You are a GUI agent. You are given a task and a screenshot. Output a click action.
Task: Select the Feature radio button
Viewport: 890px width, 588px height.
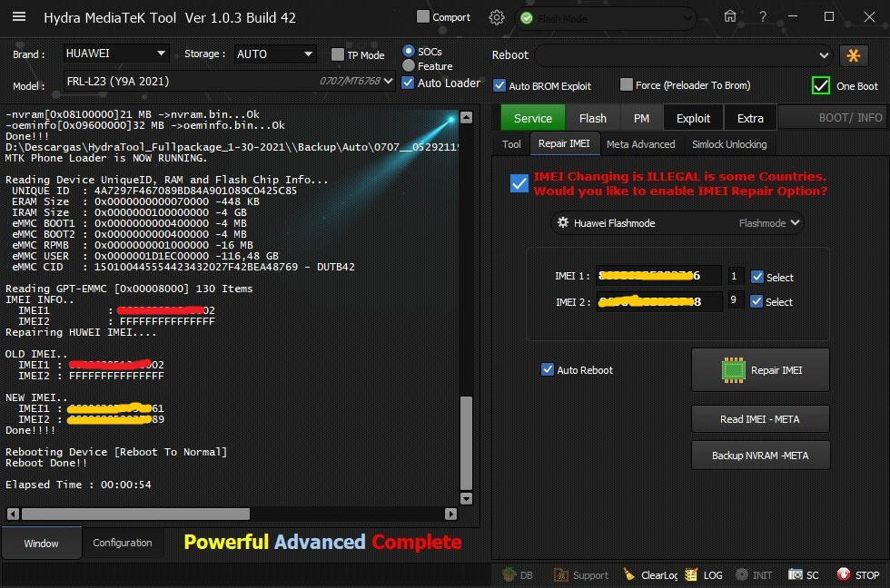(409, 66)
